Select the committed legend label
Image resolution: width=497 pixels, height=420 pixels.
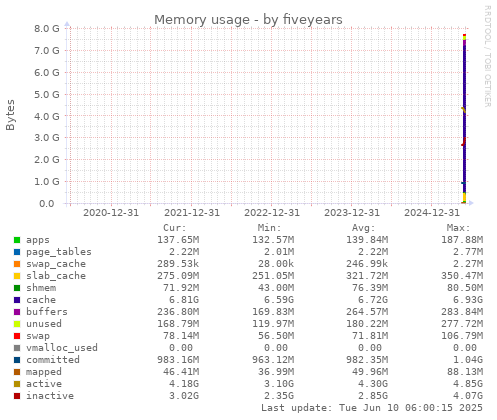(53, 360)
